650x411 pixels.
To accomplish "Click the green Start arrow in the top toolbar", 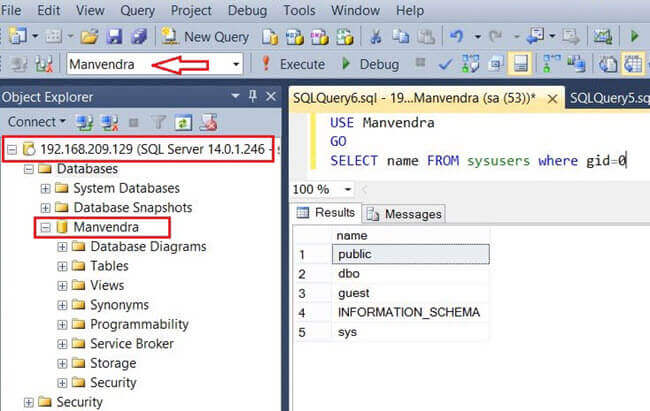I will (634, 36).
